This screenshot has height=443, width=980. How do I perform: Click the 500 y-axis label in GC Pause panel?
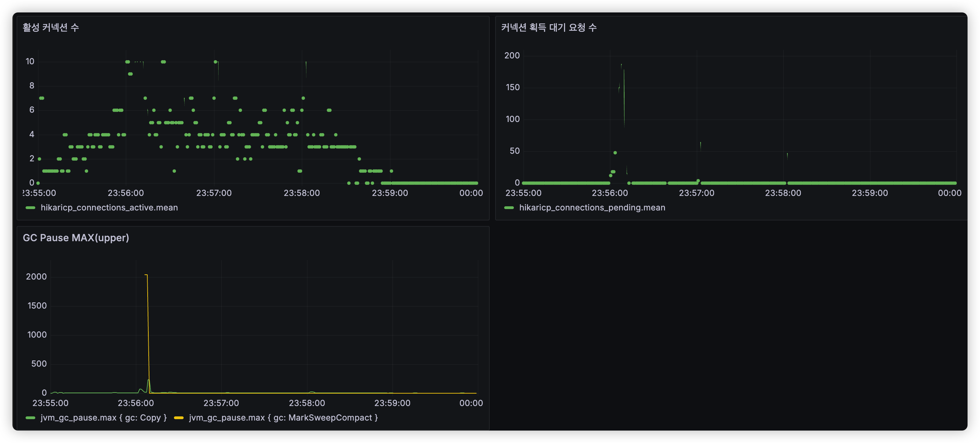[x=39, y=364]
